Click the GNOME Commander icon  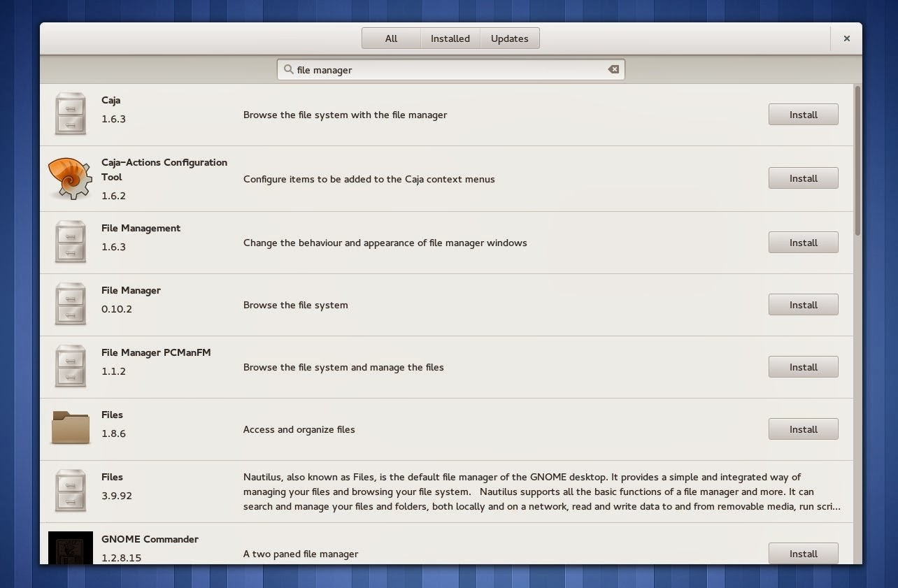click(x=71, y=548)
